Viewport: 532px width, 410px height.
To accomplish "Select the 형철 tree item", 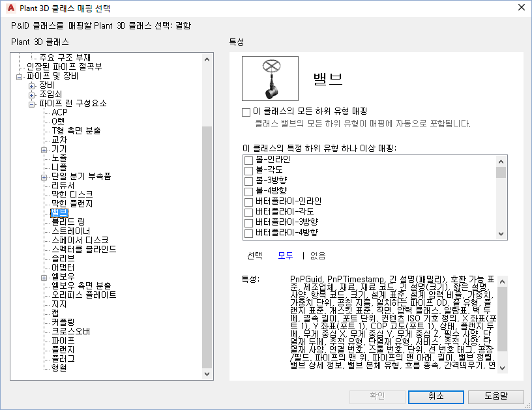I will [59, 368].
